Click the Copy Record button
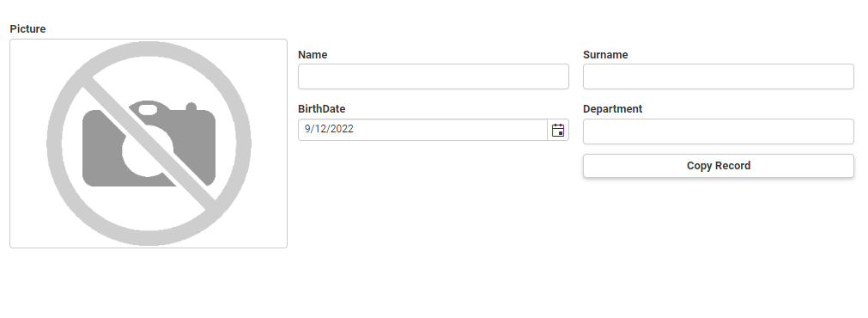868x318 pixels. coord(718,166)
